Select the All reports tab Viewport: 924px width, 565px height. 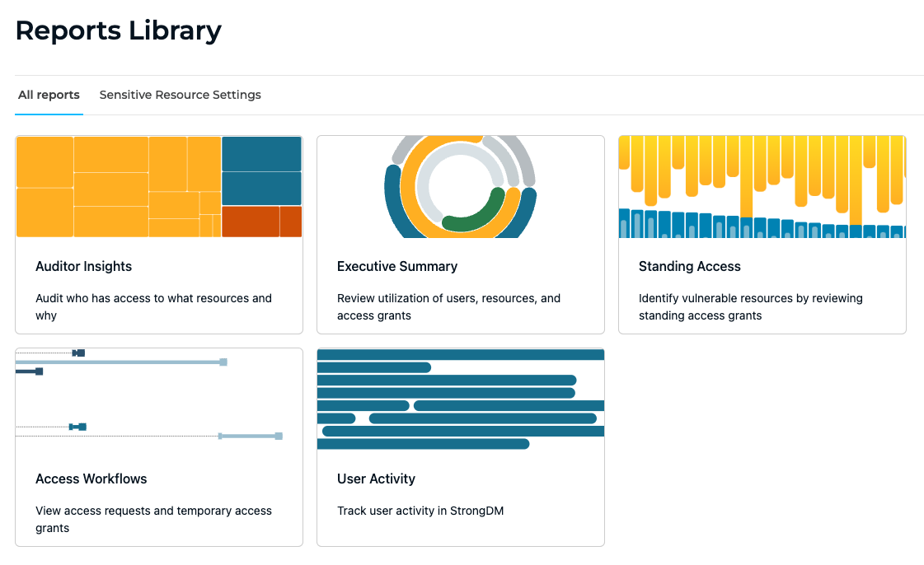49,95
